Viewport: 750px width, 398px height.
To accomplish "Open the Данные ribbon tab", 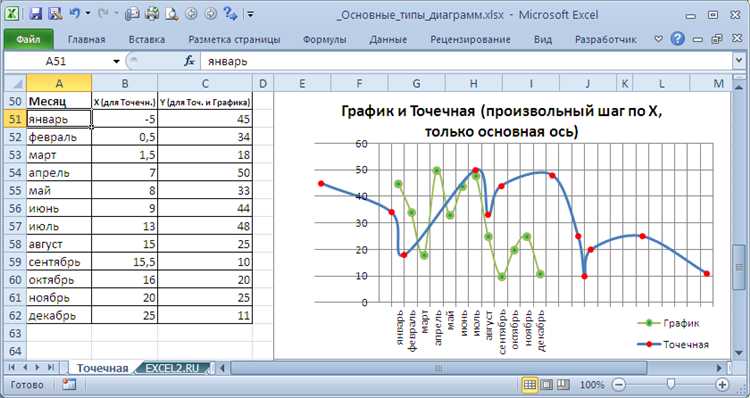I will pos(388,40).
